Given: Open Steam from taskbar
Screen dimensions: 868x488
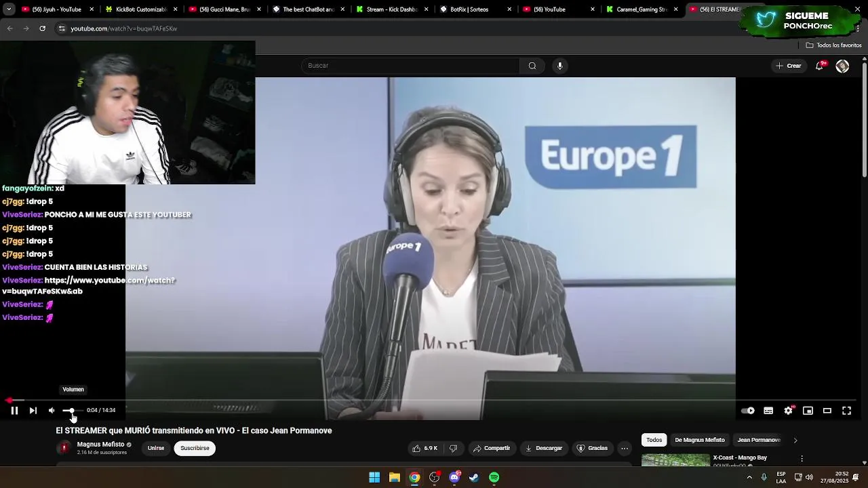Looking at the screenshot, I should (474, 477).
